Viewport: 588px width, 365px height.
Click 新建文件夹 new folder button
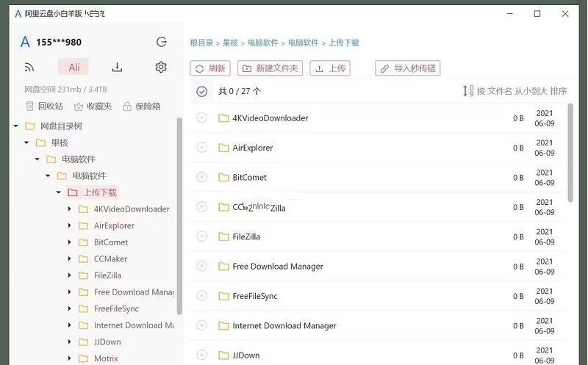click(x=270, y=68)
